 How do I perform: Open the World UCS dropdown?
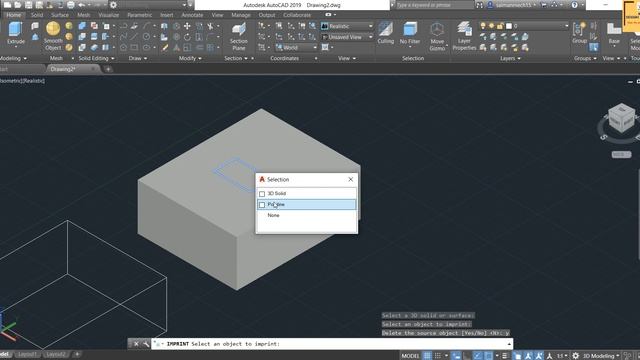point(296,47)
